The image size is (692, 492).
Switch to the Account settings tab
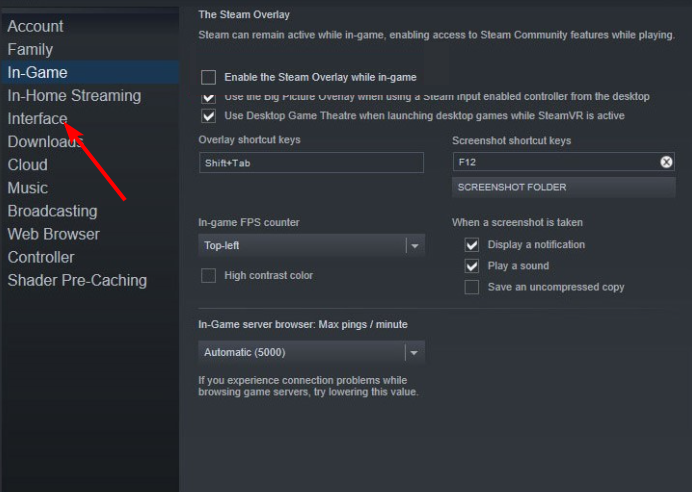[35, 26]
